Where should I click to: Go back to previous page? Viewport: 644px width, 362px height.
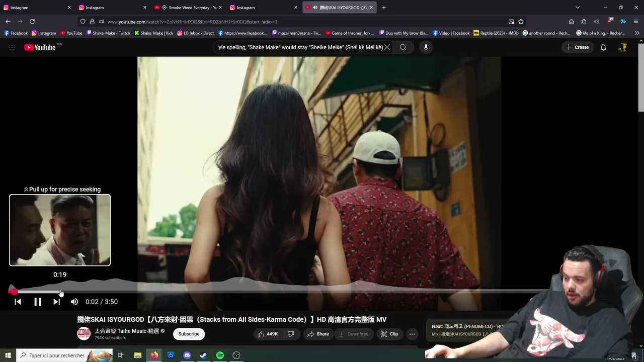tap(8, 22)
